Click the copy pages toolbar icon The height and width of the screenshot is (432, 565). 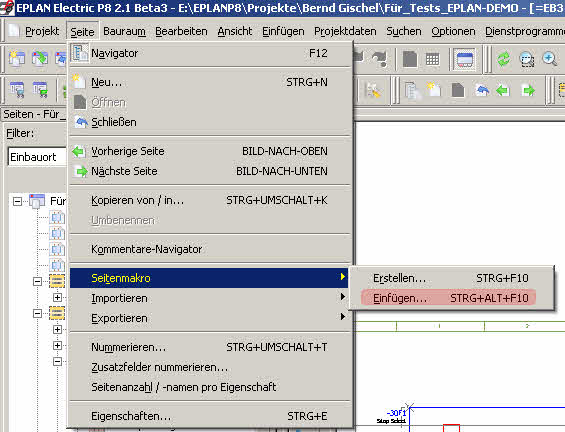(x=412, y=90)
